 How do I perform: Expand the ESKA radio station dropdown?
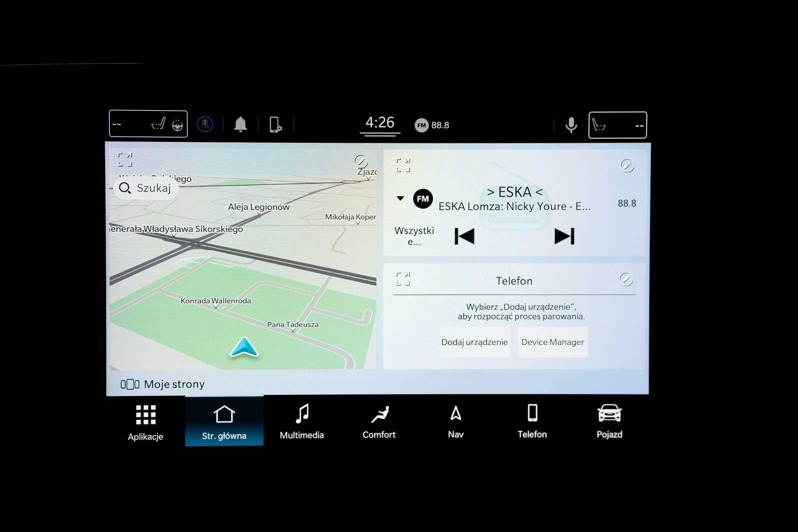[399, 198]
